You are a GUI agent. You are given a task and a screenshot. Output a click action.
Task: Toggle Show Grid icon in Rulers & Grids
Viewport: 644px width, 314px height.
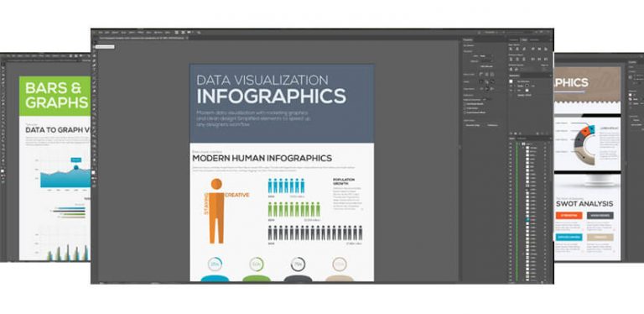[486, 75]
